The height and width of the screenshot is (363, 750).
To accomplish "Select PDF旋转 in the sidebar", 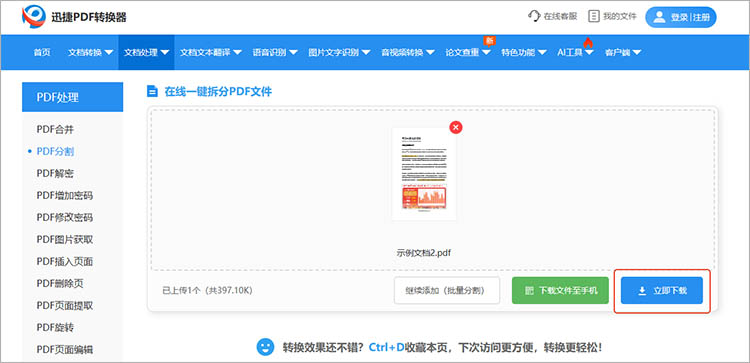I will [55, 328].
